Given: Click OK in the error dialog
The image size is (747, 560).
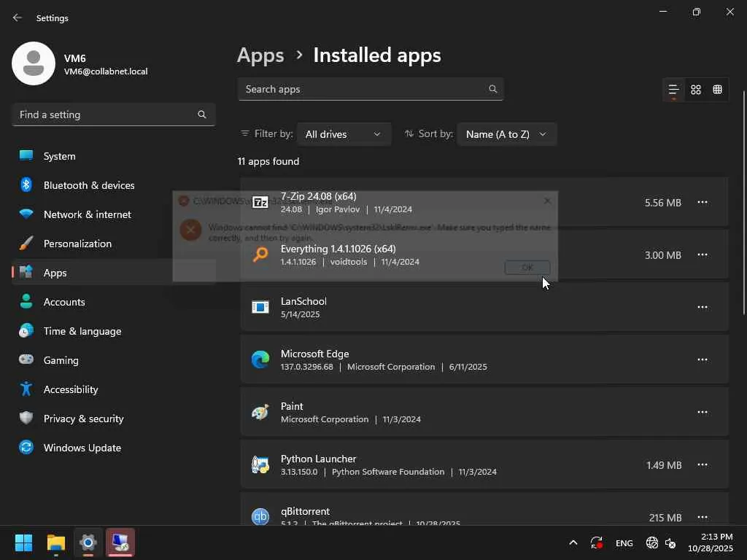Looking at the screenshot, I should click(527, 268).
